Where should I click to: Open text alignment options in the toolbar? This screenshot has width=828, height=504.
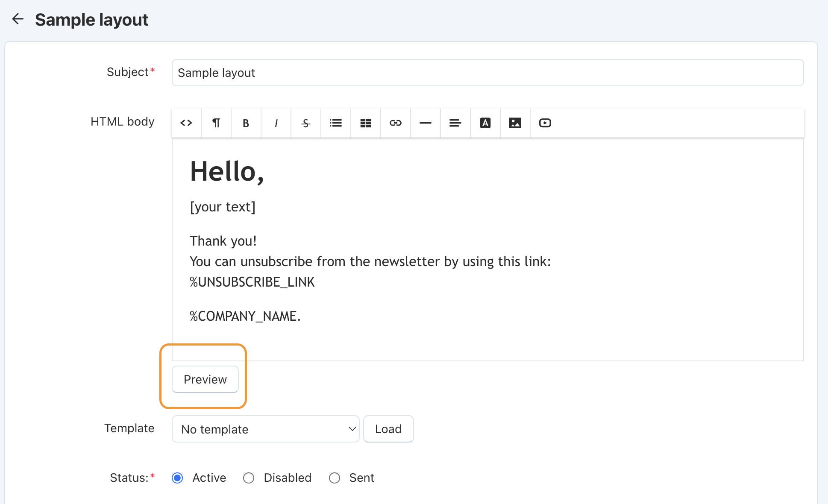455,123
